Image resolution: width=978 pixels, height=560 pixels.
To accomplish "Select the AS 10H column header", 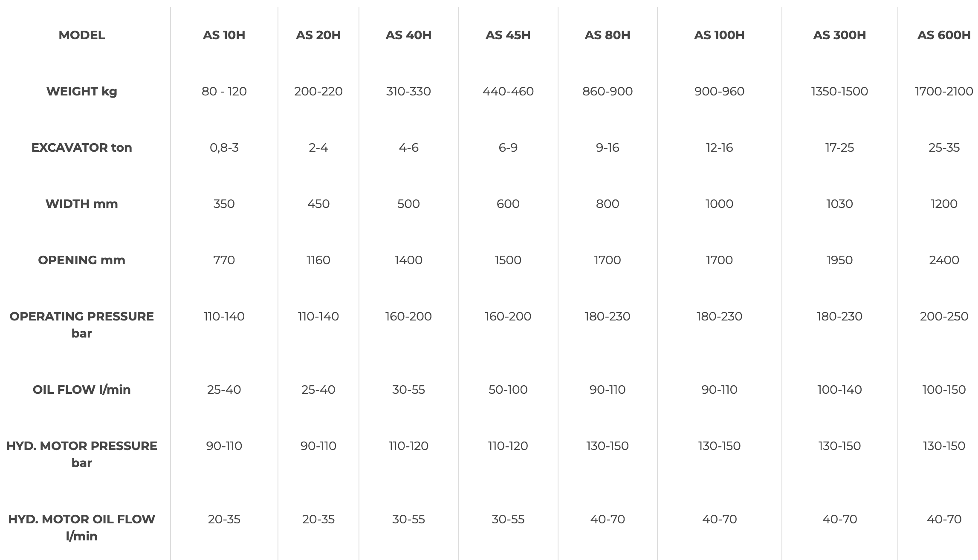I will point(224,35).
